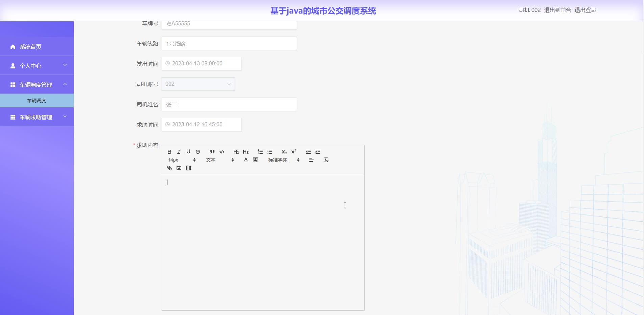Insert an image into the editor
Viewport: 644px width, 315px height.
[179, 168]
